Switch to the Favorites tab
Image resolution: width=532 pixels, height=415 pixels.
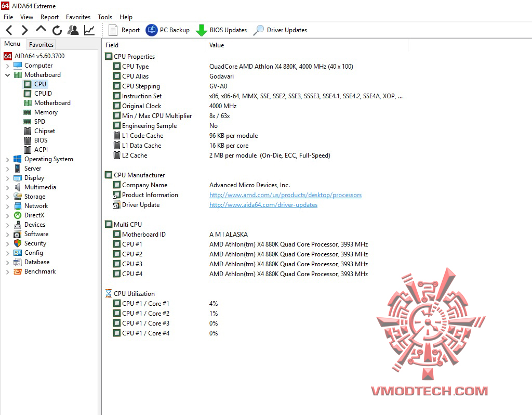pos(41,45)
